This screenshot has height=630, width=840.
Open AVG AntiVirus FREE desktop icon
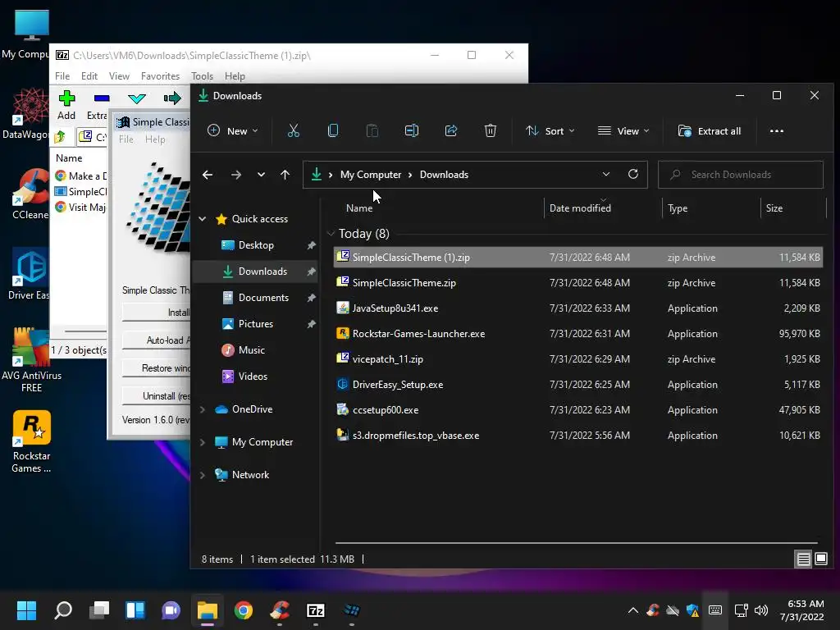[31, 360]
